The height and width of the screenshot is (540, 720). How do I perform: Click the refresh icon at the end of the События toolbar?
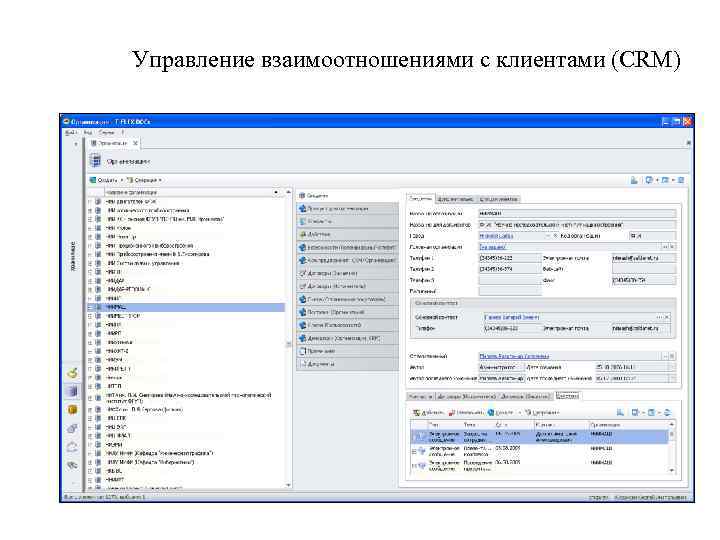(668, 412)
